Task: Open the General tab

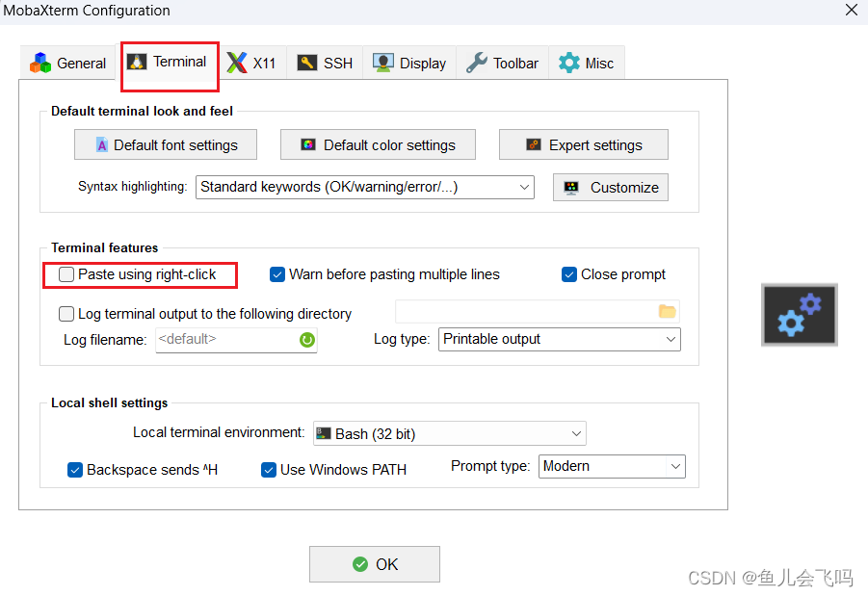Action: [68, 64]
